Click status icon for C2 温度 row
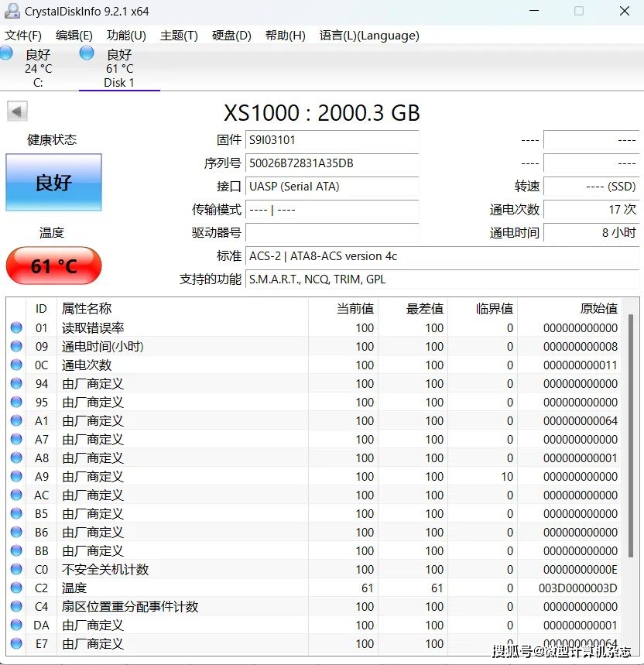Image resolution: width=644 pixels, height=665 pixels. (16, 588)
